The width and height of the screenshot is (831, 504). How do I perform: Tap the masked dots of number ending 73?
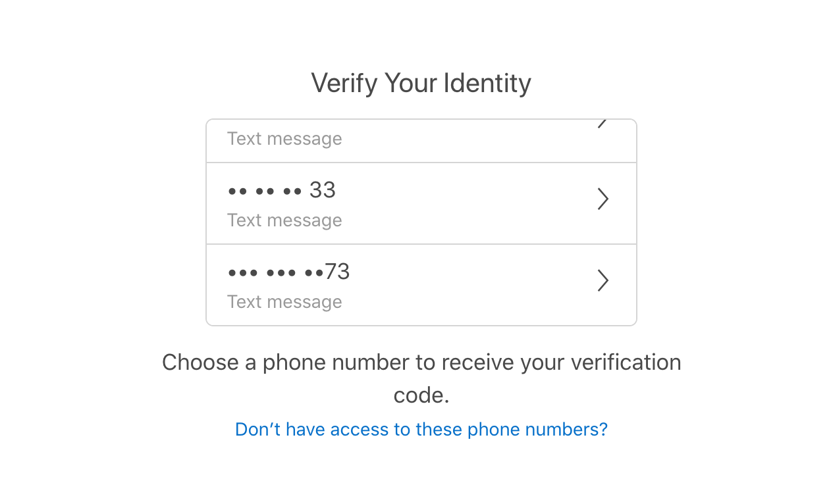tap(276, 273)
